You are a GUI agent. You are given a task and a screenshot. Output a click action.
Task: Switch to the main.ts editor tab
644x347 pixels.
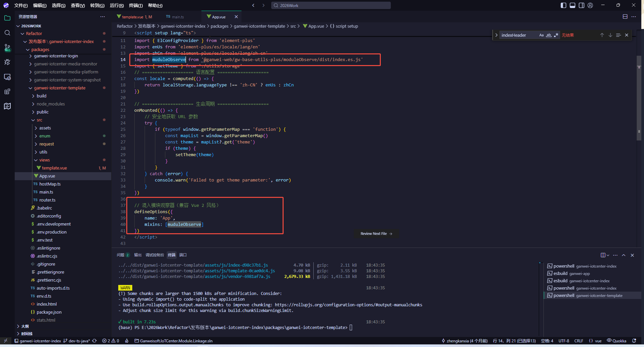(178, 17)
